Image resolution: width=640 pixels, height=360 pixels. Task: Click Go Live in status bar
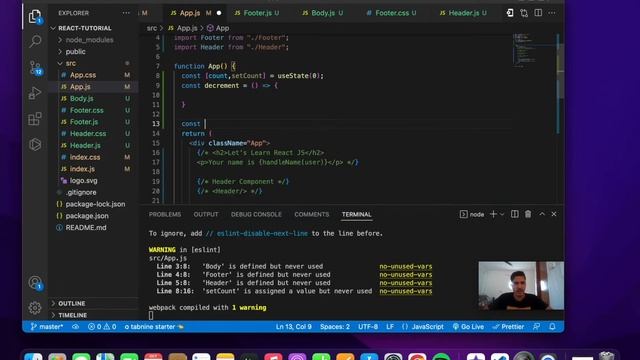click(x=468, y=327)
